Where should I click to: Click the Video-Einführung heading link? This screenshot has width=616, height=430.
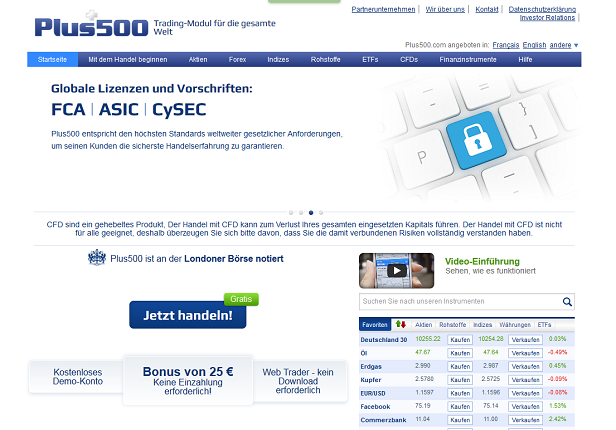click(482, 262)
